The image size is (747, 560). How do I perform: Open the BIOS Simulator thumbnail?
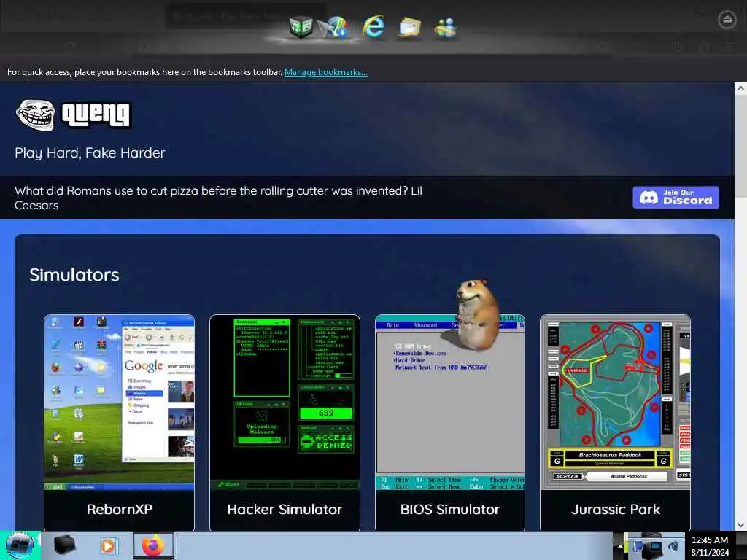pos(450,402)
